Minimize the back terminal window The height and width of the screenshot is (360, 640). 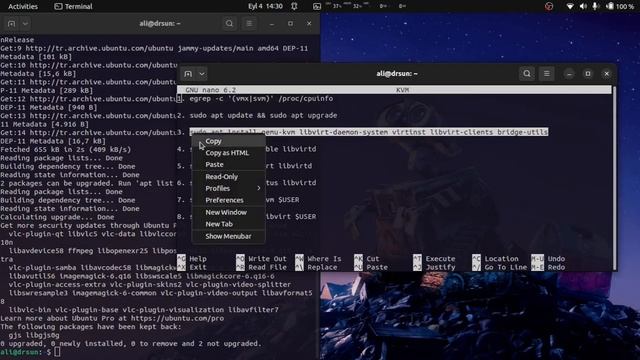272,24
